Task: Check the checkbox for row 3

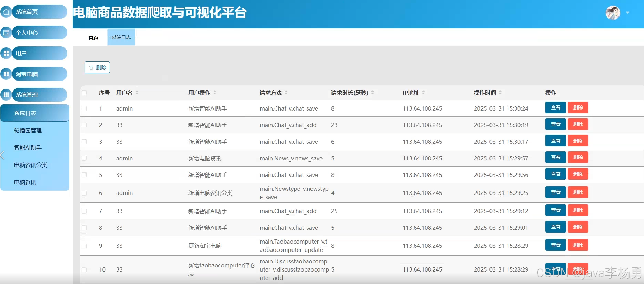Action: 84,142
